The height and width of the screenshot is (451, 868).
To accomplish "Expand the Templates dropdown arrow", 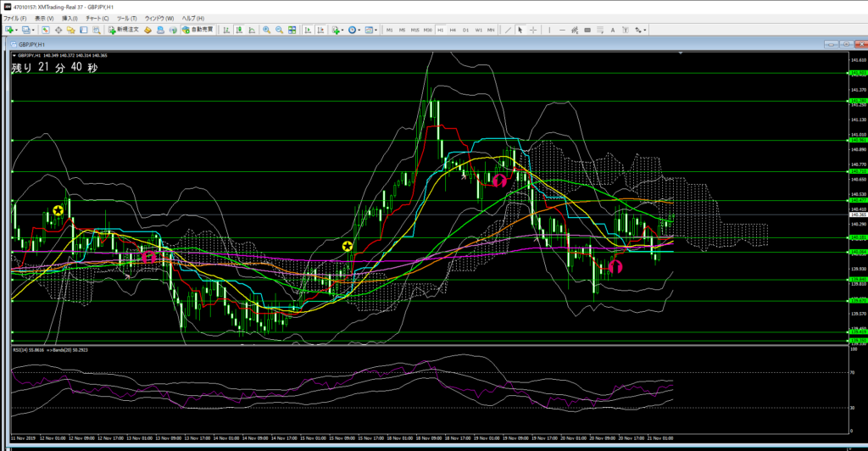I will 376,30.
